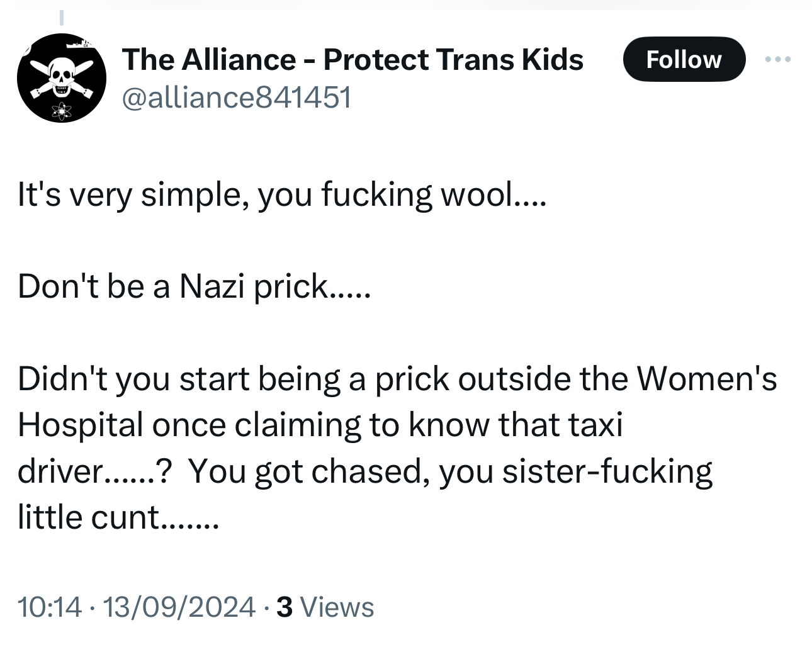Click the second paragraph starting "Don't be"
This screenshot has height=652, width=812.
coord(194,287)
